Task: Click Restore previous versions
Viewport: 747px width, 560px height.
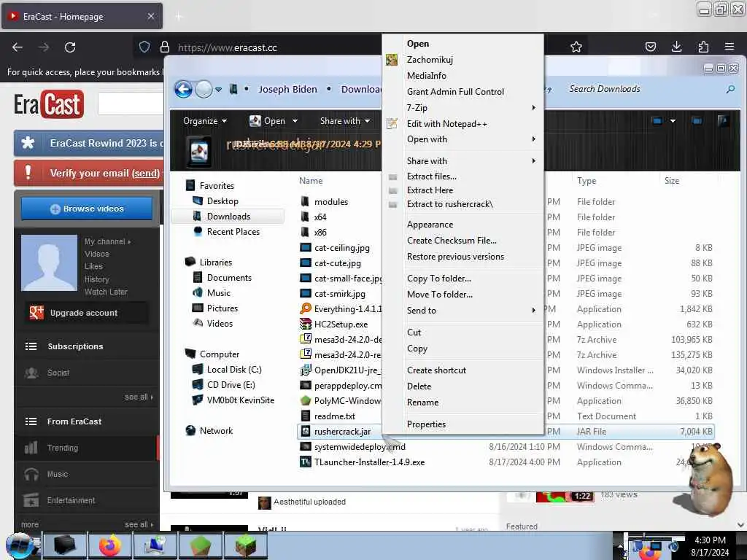Action: tap(455, 256)
